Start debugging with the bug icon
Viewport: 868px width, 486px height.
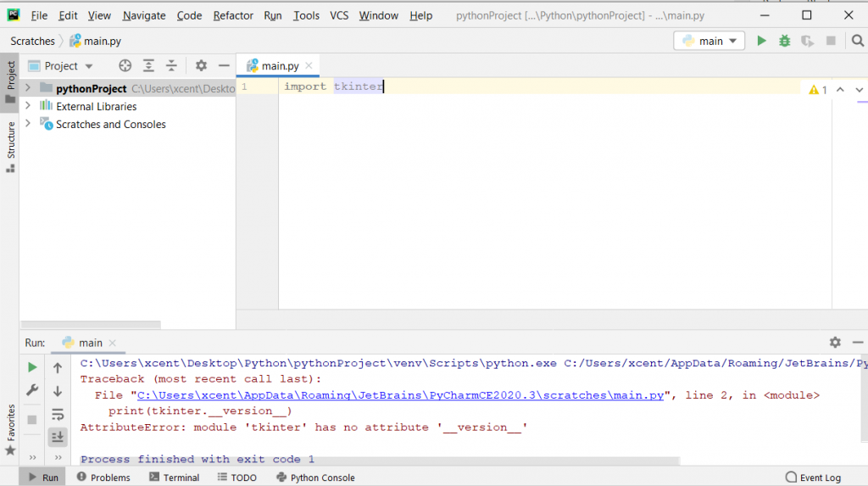(x=784, y=41)
